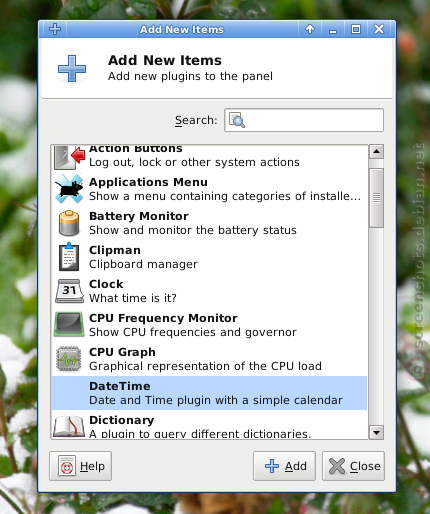Click the plugin list scrollbar thumb
The width and height of the screenshot is (430, 514).
click(376, 198)
